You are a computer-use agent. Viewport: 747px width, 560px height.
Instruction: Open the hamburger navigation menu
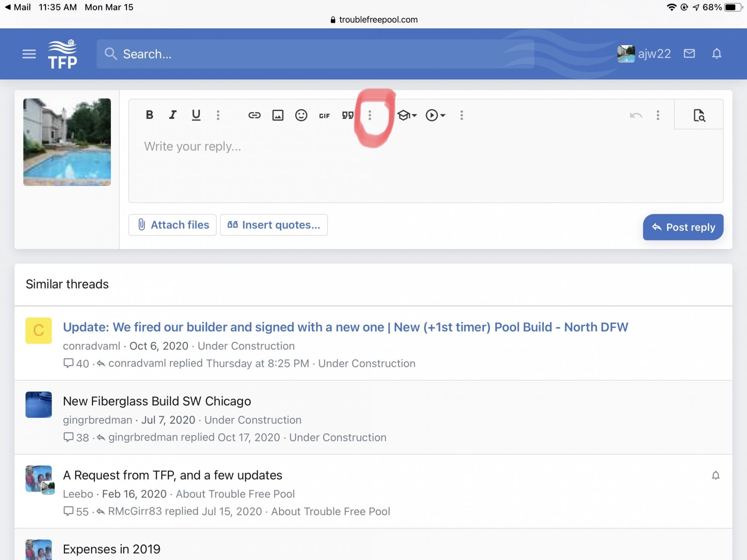(29, 54)
